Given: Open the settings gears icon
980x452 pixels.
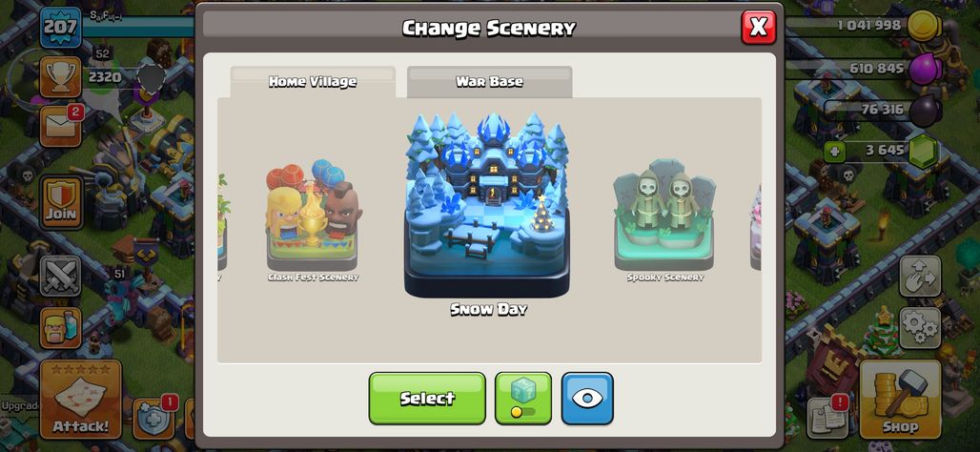Looking at the screenshot, I should click(920, 328).
